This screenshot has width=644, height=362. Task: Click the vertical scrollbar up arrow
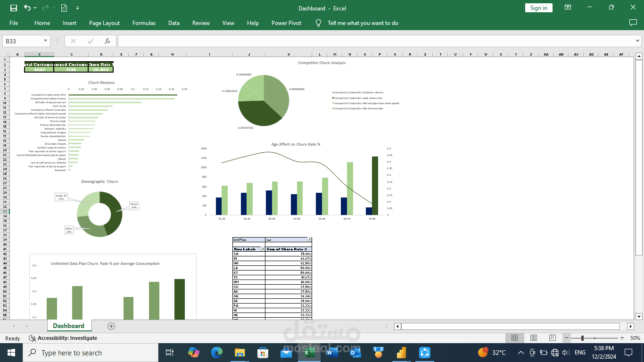639,57
